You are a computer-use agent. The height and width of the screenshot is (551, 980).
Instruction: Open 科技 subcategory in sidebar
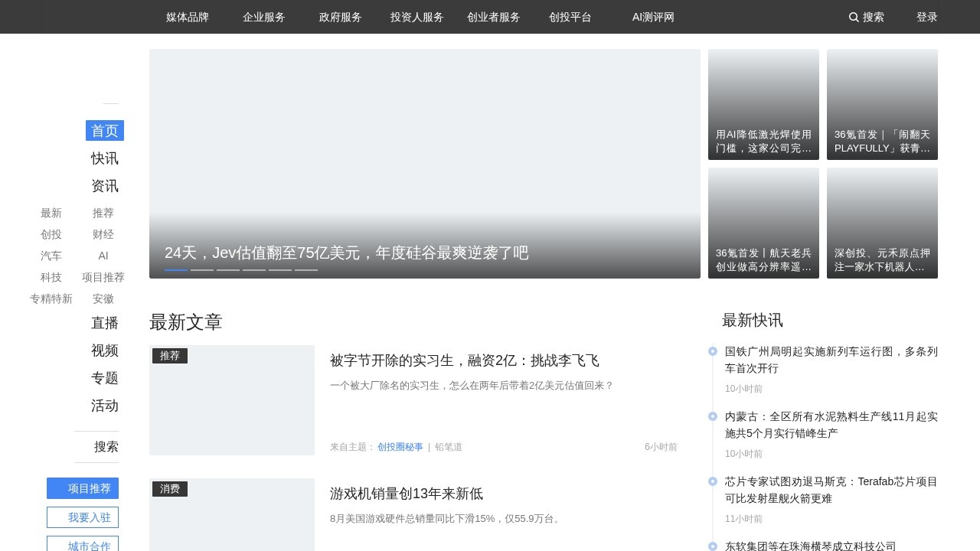pyautogui.click(x=51, y=278)
